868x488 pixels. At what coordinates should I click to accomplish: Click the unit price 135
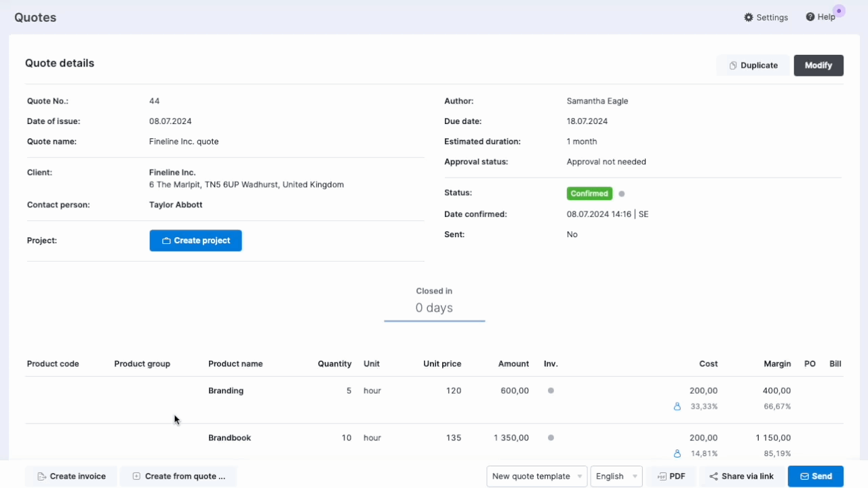click(454, 438)
